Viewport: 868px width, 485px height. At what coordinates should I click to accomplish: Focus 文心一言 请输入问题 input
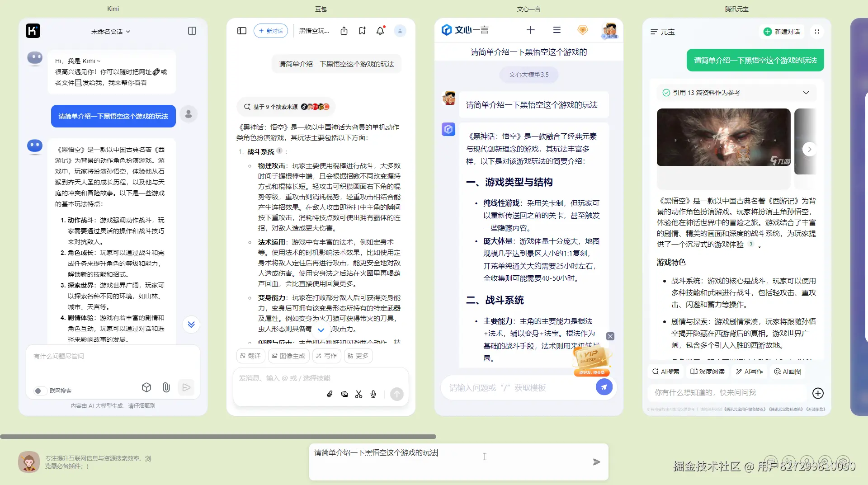(518, 388)
